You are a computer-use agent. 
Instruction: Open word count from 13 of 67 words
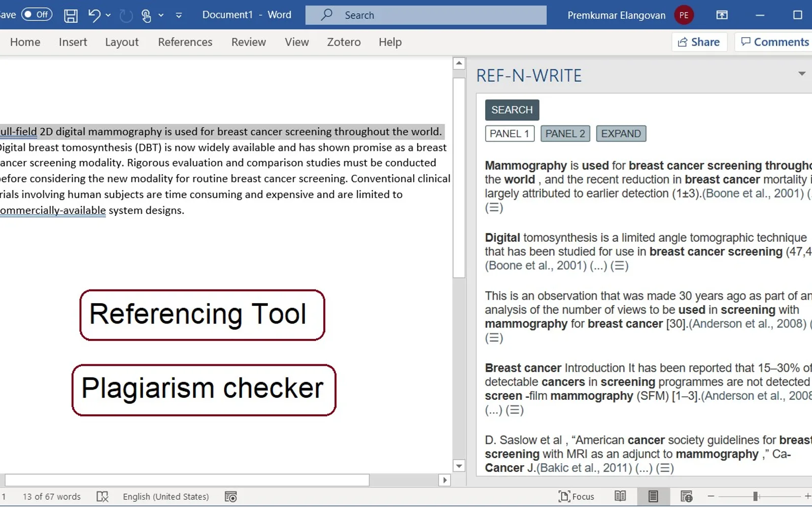[52, 497]
